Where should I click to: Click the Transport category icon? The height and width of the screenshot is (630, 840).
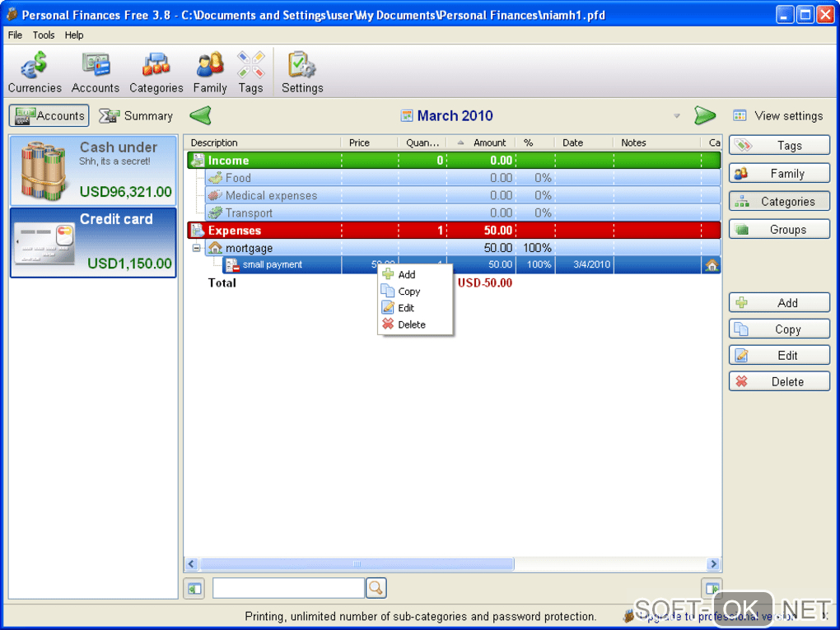[216, 213]
